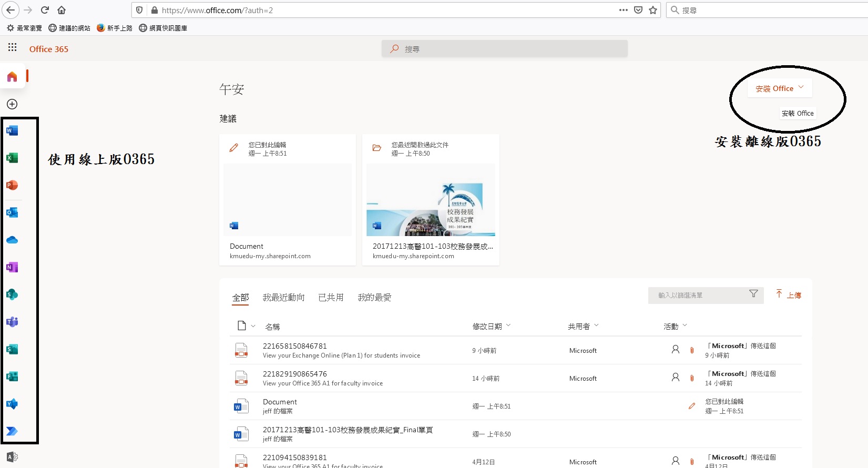Viewport: 868px width, 468px height.
Task: Switch to 已共用 tab
Action: [x=331, y=298]
